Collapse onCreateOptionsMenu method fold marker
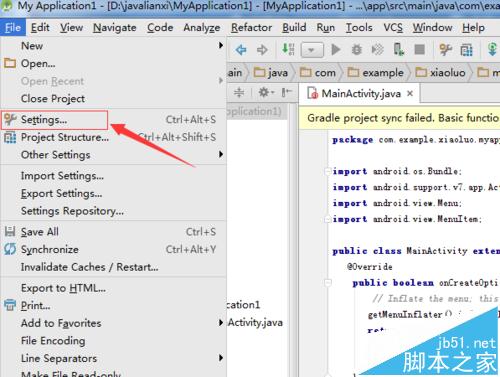Viewport: 500px width, 377px height. (x=328, y=283)
